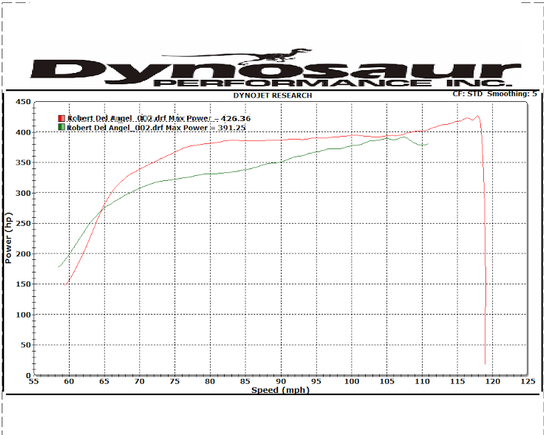Screen dimensions: 544x435
Task: Click the 50 value on the power axis
Action: tap(26, 345)
